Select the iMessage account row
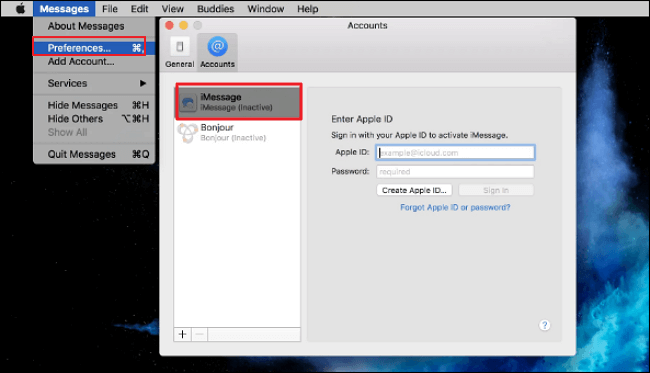 click(x=238, y=102)
